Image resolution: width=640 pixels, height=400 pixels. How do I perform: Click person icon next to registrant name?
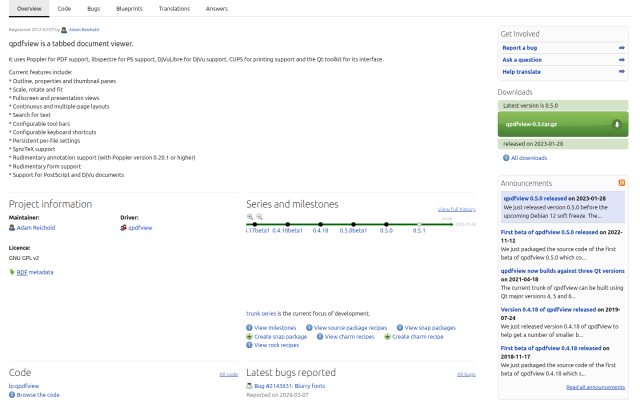[64, 30]
